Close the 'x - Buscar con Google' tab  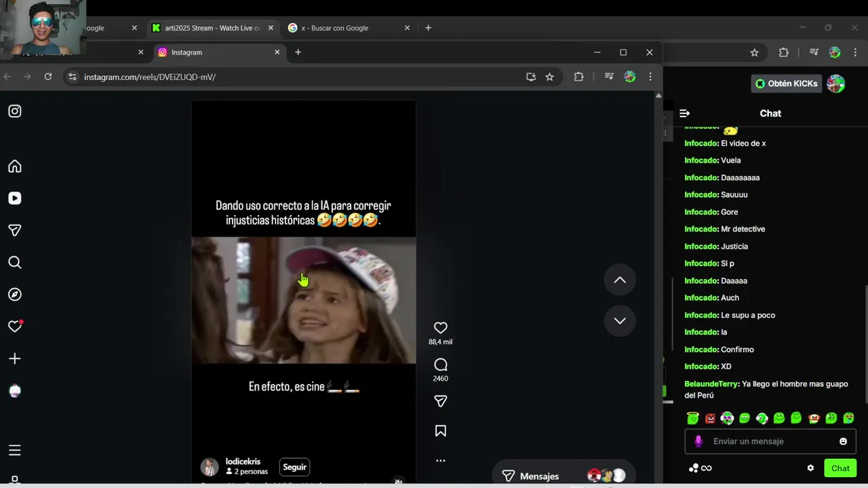pos(407,28)
